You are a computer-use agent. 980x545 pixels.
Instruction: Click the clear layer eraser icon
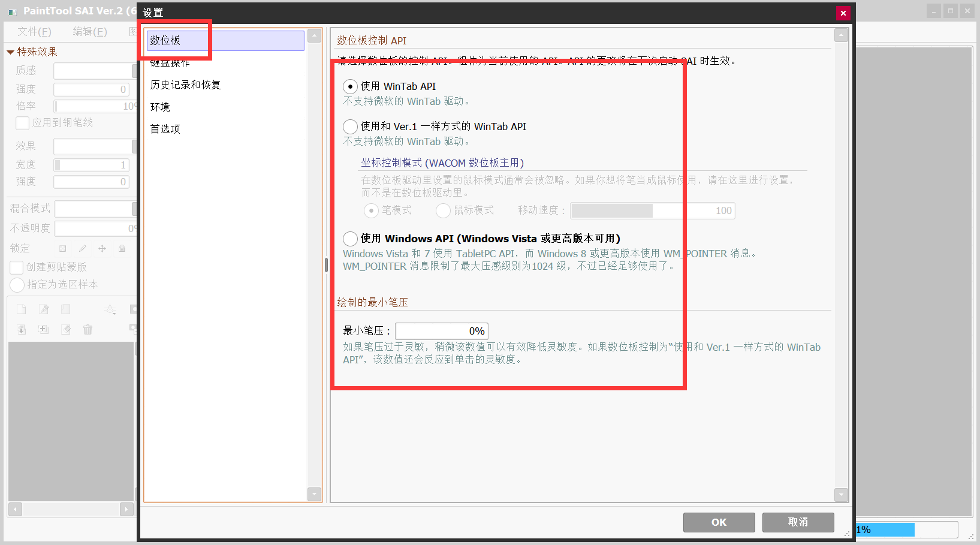pos(66,329)
